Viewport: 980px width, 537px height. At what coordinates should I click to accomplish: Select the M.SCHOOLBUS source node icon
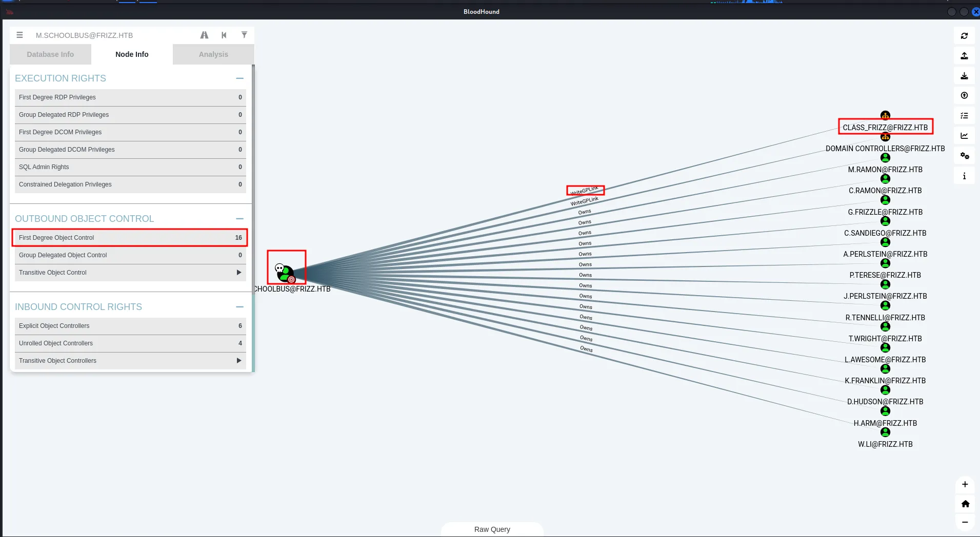286,273
